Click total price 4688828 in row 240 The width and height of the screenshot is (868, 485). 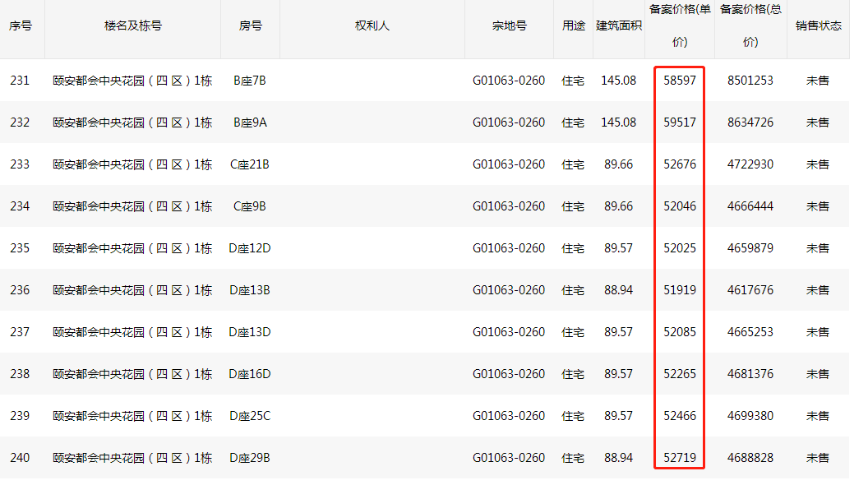(750, 458)
